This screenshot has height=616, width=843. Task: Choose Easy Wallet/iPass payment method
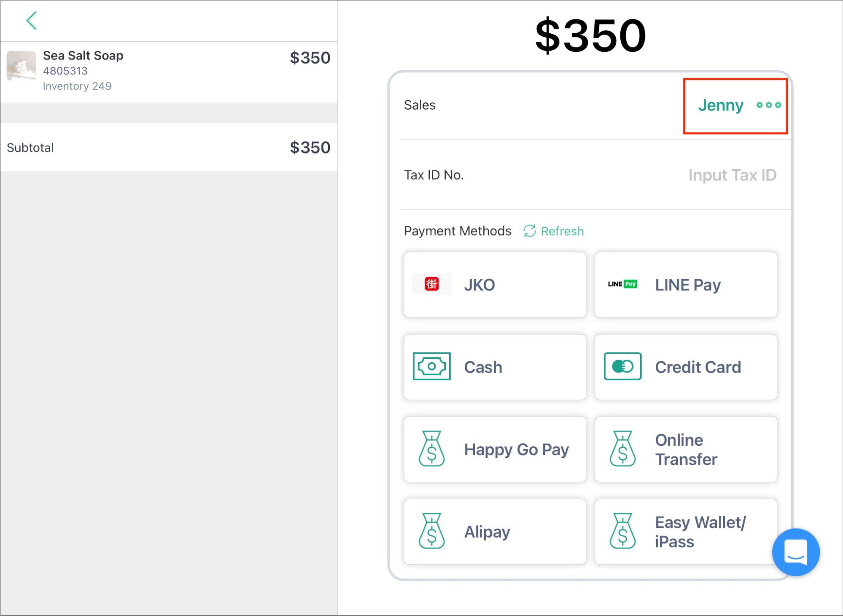686,532
